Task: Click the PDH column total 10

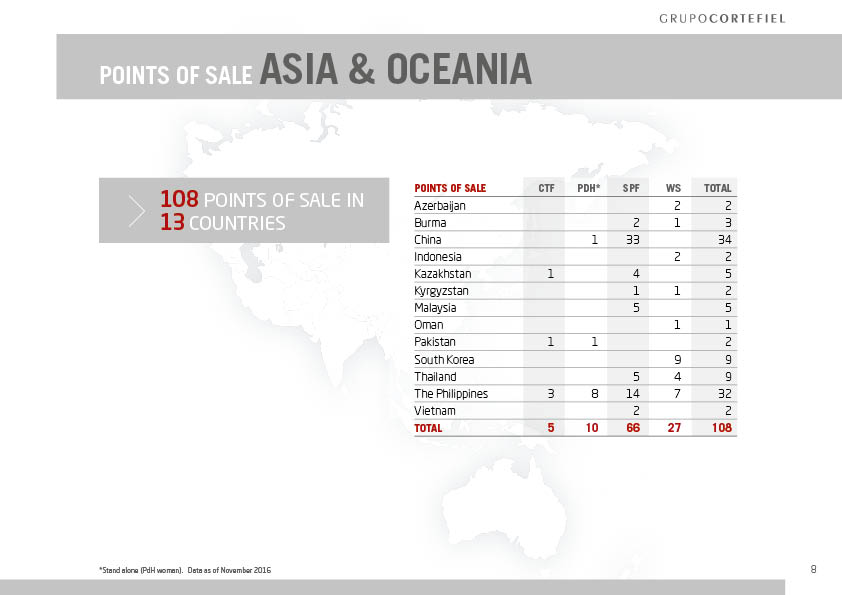Action: click(592, 428)
